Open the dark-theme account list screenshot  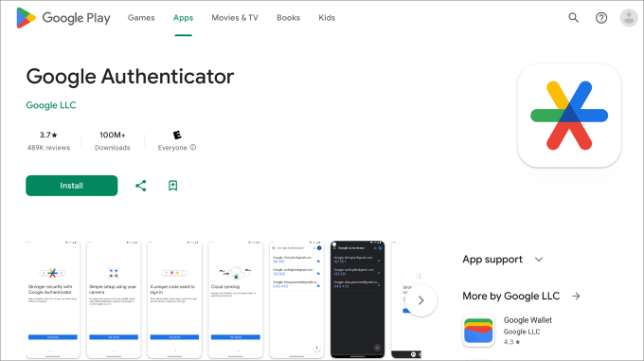click(357, 299)
